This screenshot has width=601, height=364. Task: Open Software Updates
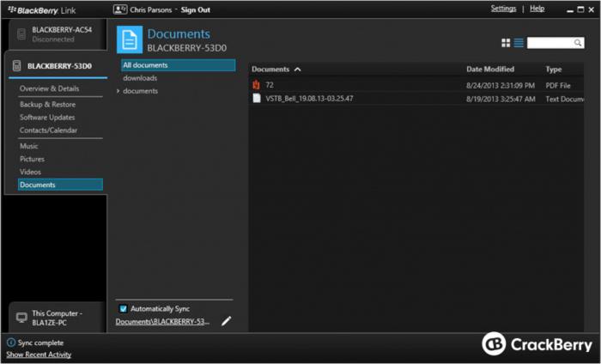coord(47,118)
